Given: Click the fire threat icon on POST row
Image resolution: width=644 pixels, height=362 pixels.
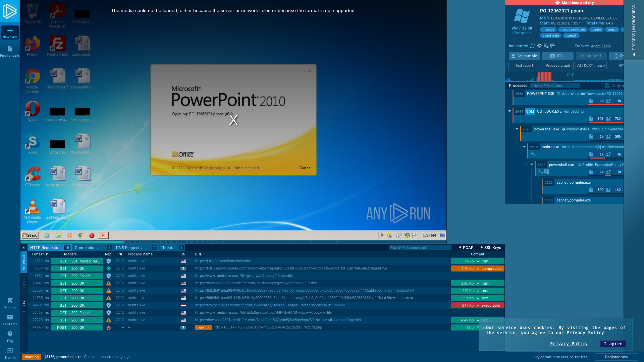Looking at the screenshot, I should (x=108, y=327).
